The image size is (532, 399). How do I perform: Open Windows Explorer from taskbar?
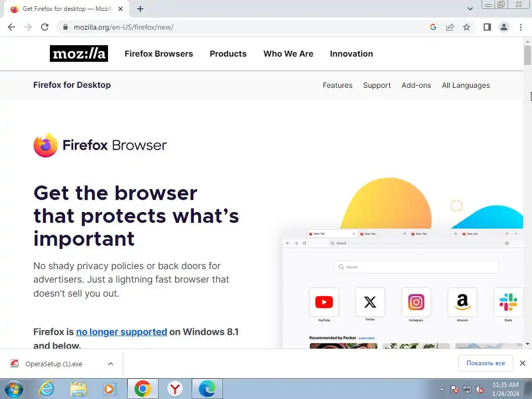pos(78,389)
